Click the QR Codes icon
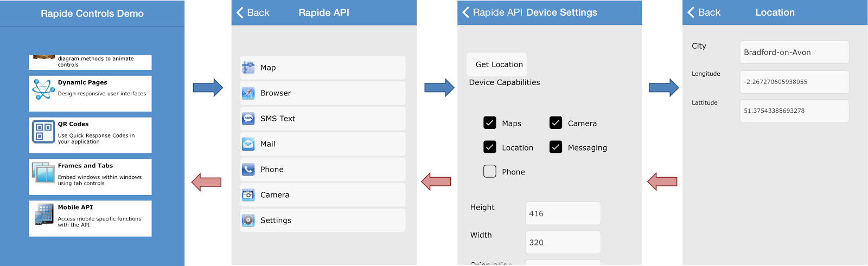 pos(43,132)
